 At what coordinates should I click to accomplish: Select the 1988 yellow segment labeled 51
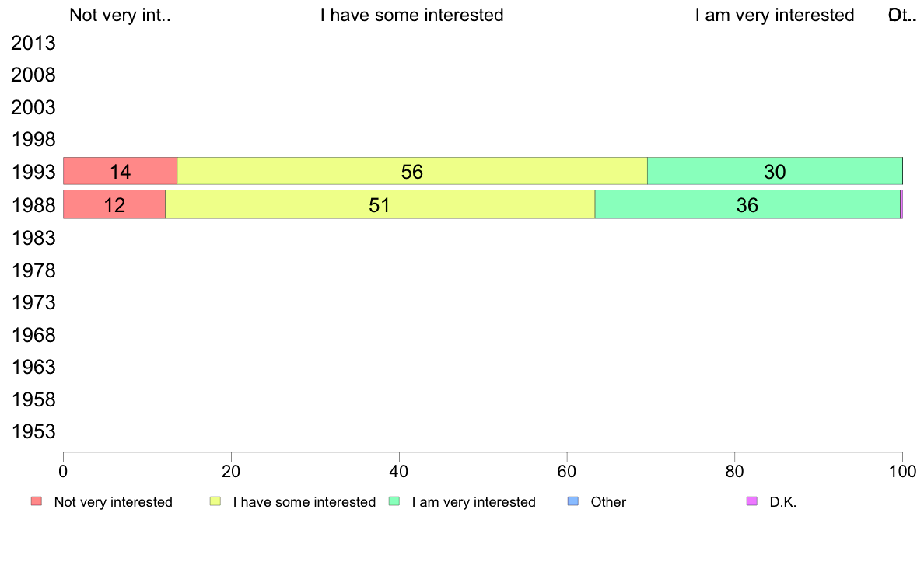click(380, 204)
